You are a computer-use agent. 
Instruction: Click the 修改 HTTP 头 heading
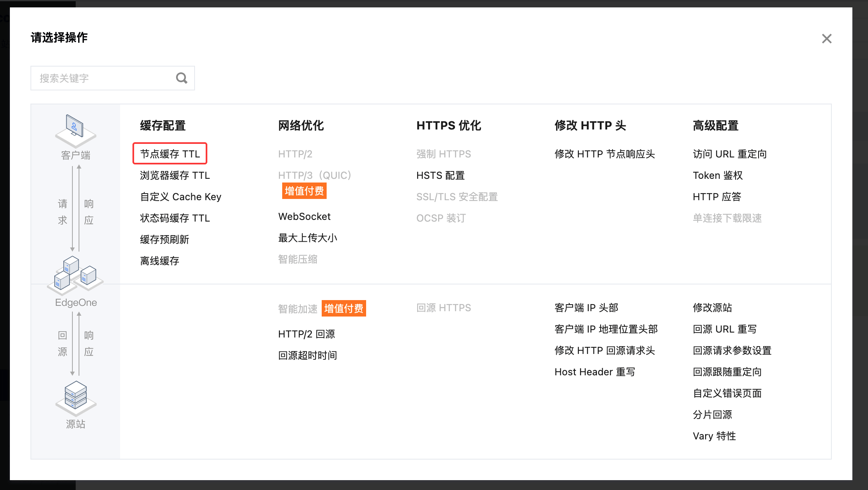pyautogui.click(x=590, y=125)
